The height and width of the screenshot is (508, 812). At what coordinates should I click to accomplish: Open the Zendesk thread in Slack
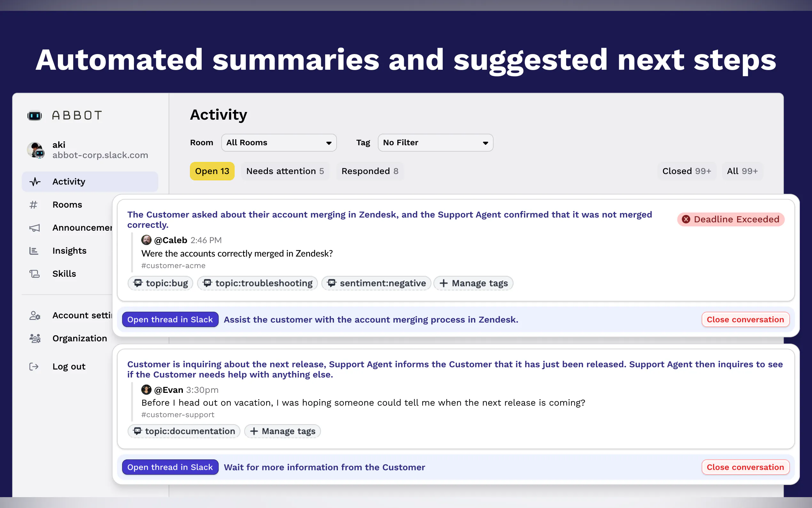click(x=170, y=320)
